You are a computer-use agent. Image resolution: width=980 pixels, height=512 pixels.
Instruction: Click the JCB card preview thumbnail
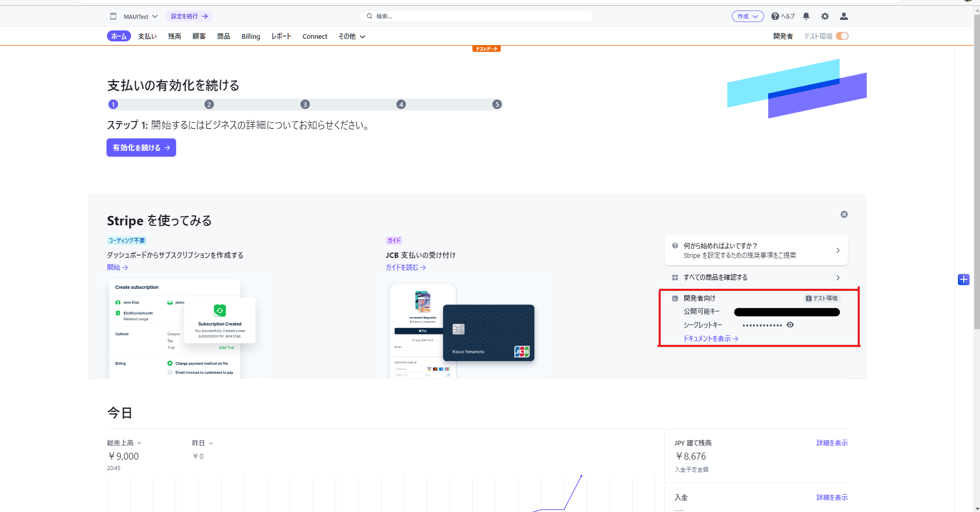461,330
